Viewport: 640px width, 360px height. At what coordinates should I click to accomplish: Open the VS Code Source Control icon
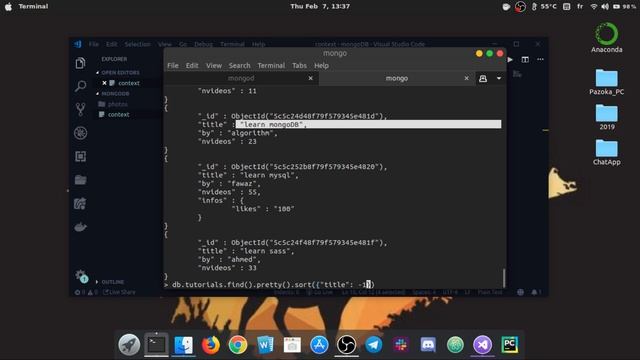pyautogui.click(x=80, y=109)
